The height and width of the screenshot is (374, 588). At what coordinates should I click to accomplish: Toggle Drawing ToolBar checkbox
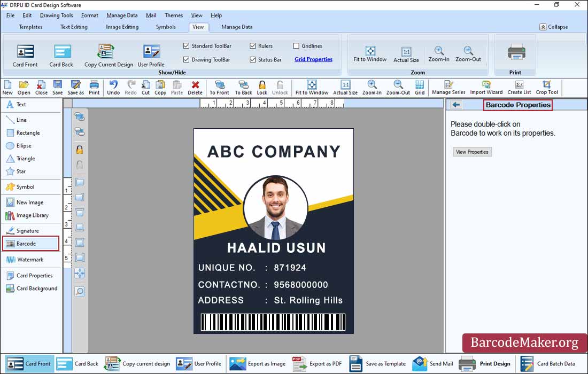[x=186, y=60]
